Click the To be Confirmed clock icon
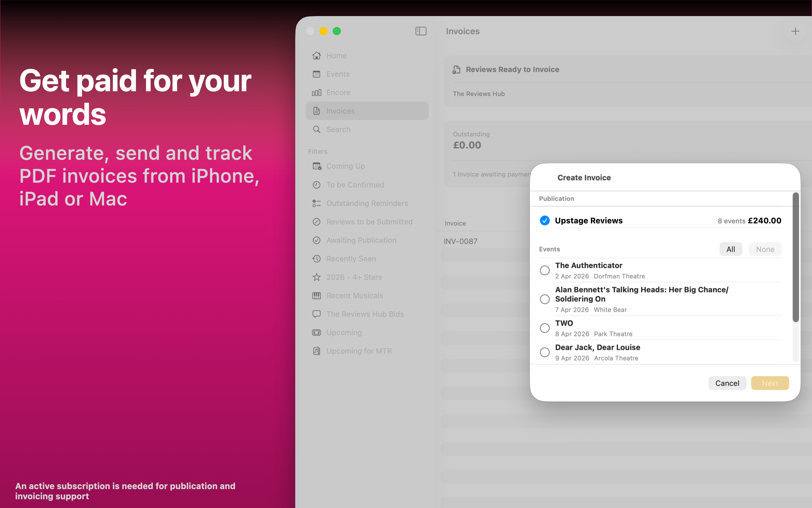 (x=316, y=185)
